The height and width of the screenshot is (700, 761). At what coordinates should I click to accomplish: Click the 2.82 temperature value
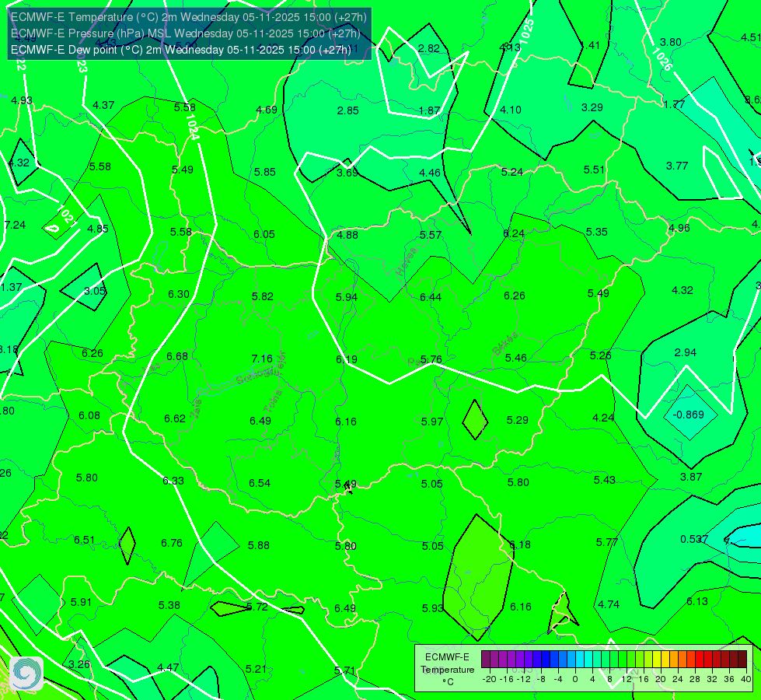click(429, 48)
